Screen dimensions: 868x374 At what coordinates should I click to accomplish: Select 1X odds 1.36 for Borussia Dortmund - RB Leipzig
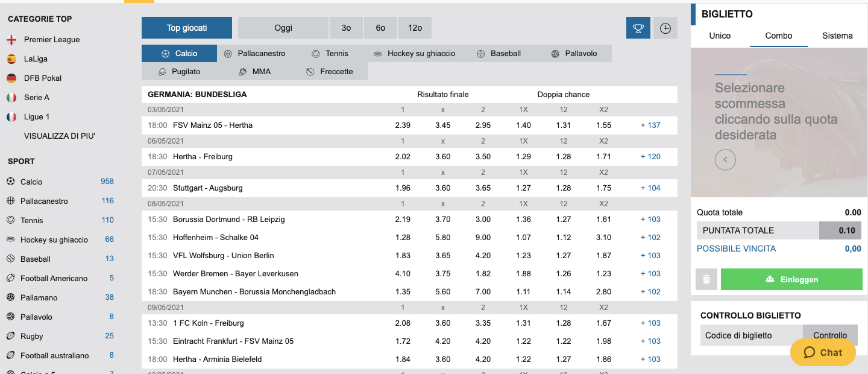tap(523, 220)
